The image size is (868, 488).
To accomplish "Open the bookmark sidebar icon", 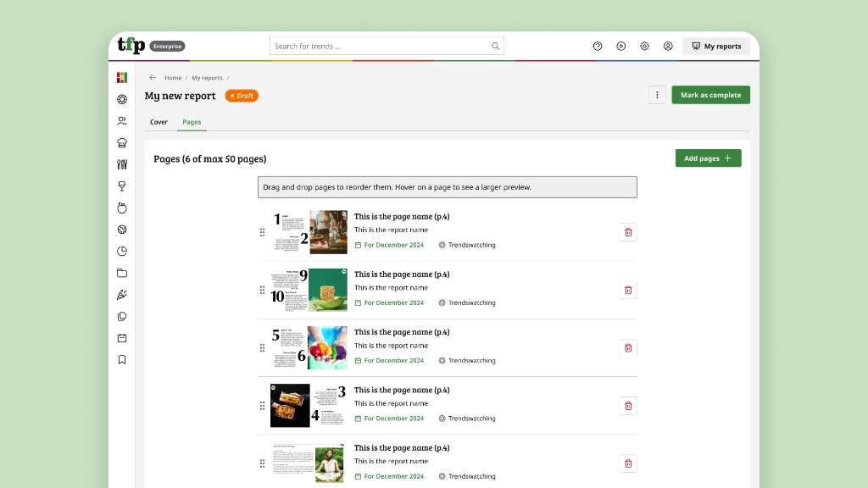I will tap(122, 359).
